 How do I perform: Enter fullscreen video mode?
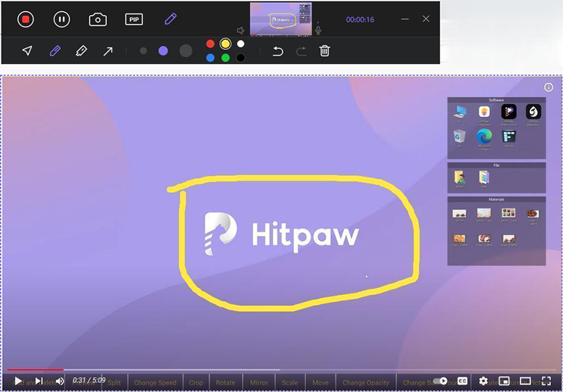point(546,381)
